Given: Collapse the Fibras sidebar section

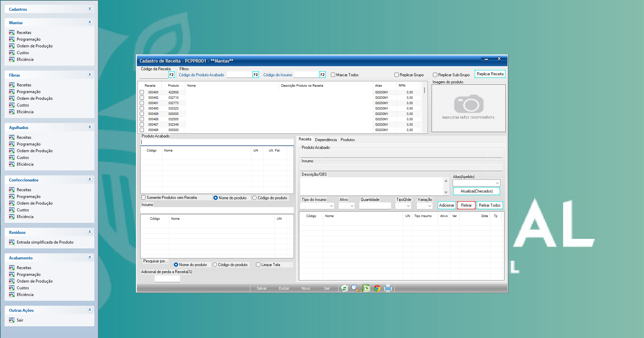Looking at the screenshot, I should 90,75.
